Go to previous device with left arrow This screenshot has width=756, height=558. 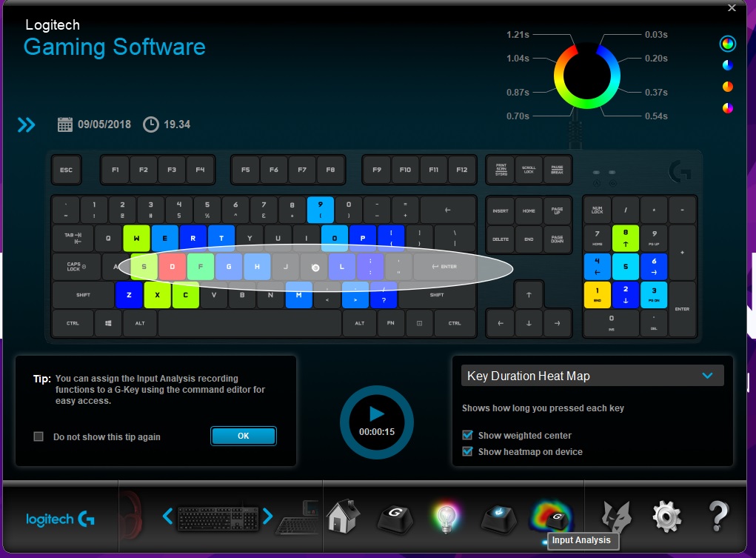point(167,516)
